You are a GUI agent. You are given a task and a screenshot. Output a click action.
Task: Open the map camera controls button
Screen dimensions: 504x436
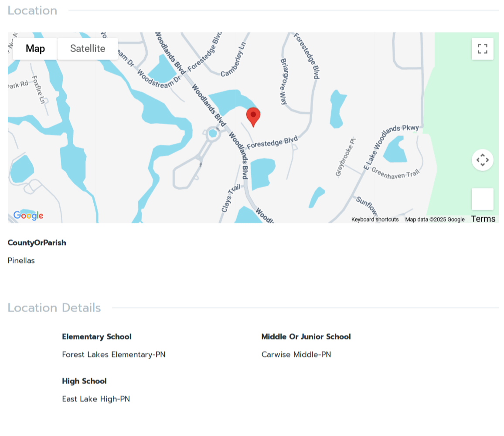coord(482,160)
